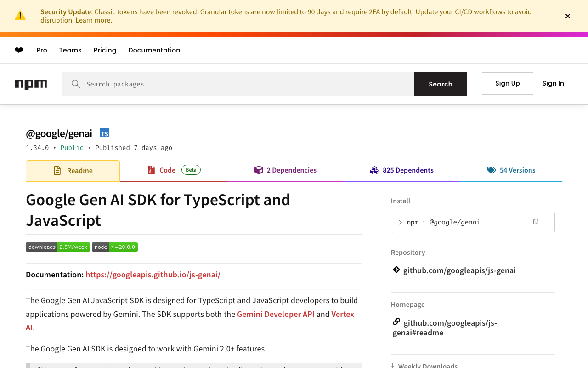Copy the npm install command

536,222
